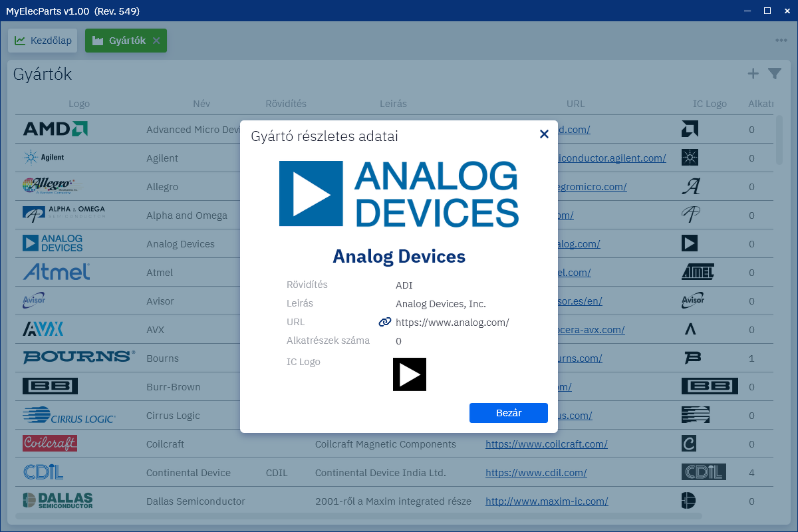This screenshot has width=798, height=532.
Task: Click the Burr-Brown BB logo
Action: coord(50,386)
